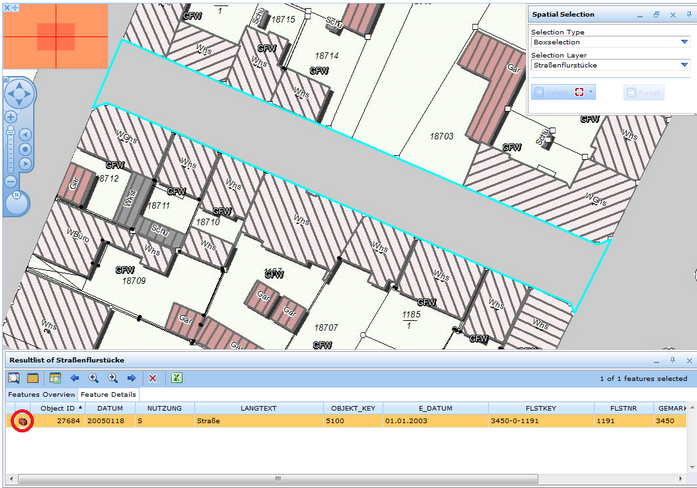Click the pan navigation wheel
Viewport: 697px width, 488px height.
[20, 95]
